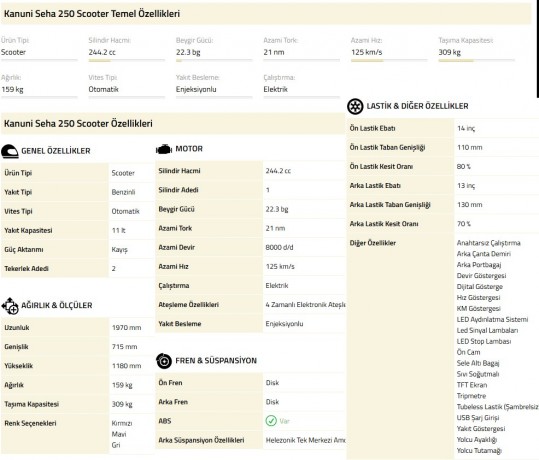Screen dimensions: 539x460
Task: Click the 'Kırmızı' color option text
Action: (x=122, y=424)
